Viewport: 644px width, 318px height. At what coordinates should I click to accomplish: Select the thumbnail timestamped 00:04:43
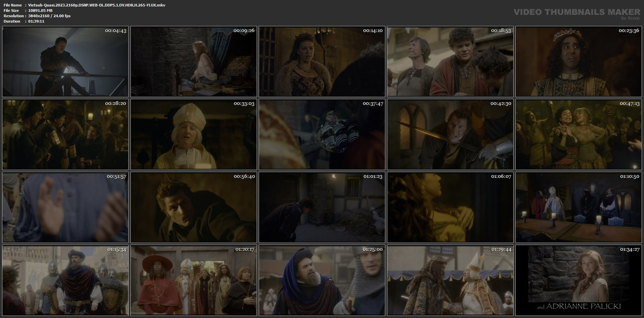coord(65,61)
